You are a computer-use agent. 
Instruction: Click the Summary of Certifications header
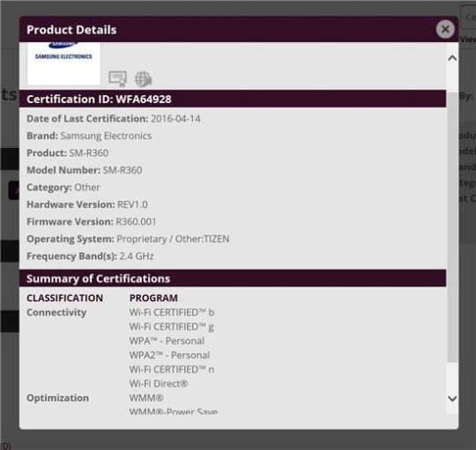click(233, 278)
